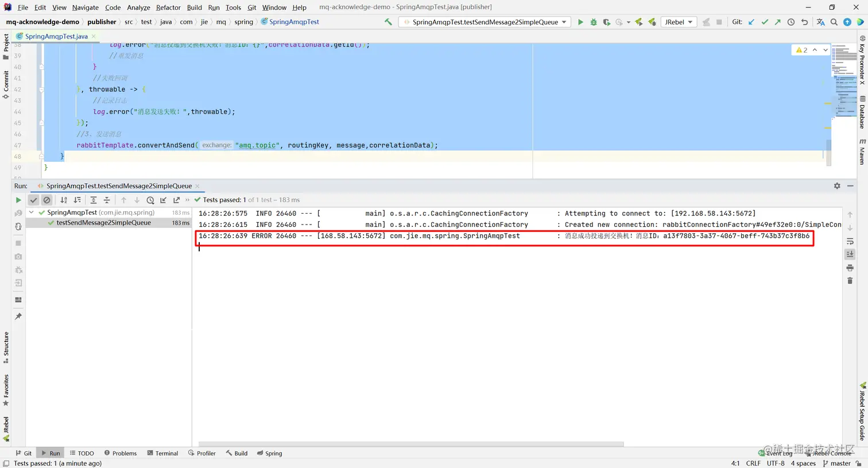The height and width of the screenshot is (468, 868).
Task: Push commits with the Git push arrow
Action: click(777, 22)
